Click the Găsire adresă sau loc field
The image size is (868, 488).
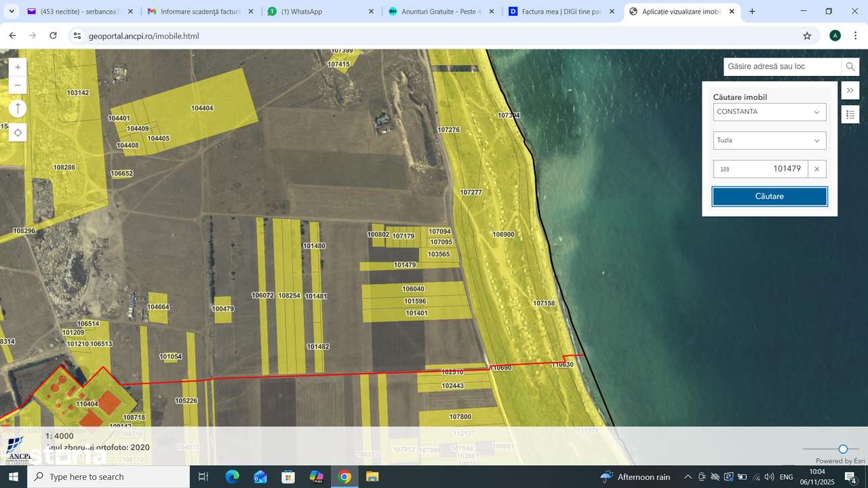coord(782,66)
